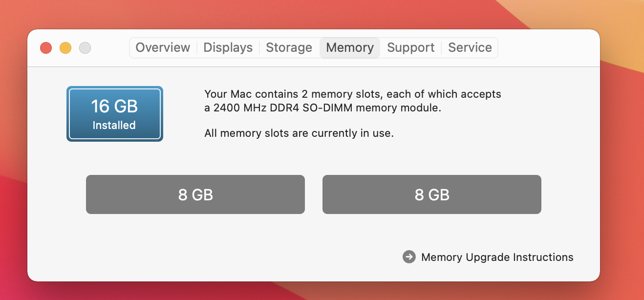This screenshot has height=300, width=644.
Task: Open the Service tab
Action: click(x=470, y=47)
